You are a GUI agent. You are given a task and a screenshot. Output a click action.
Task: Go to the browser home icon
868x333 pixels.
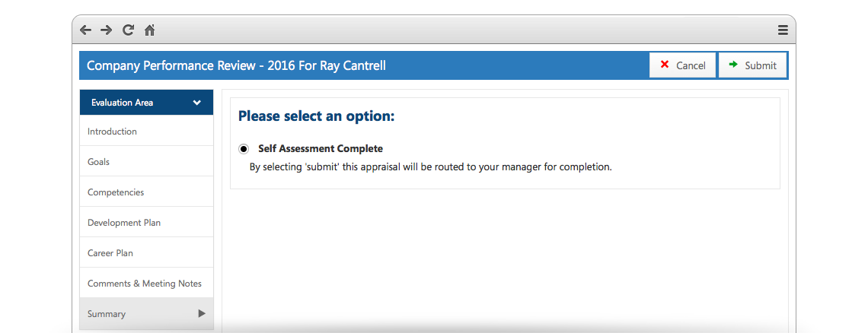tap(150, 30)
